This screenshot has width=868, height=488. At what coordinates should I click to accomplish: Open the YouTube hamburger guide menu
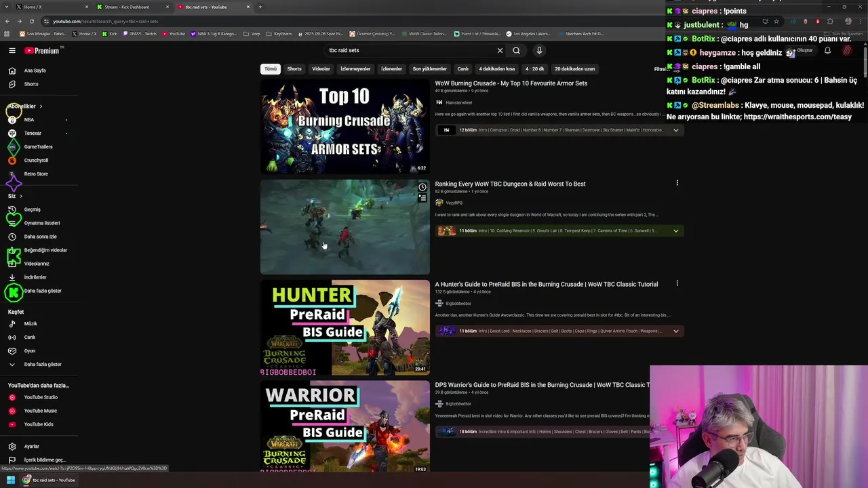12,50
